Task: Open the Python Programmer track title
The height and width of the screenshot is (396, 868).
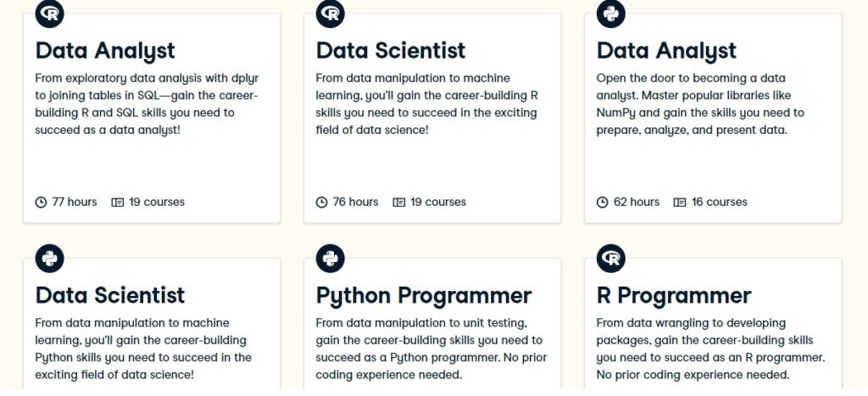Action: pos(424,296)
